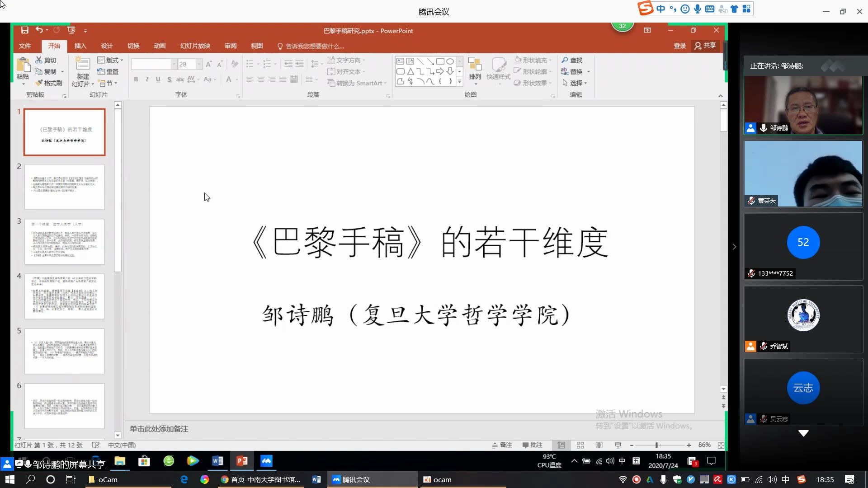The height and width of the screenshot is (488, 868).
Task: Switch to Slide Sorter view in status bar
Action: [580, 445]
